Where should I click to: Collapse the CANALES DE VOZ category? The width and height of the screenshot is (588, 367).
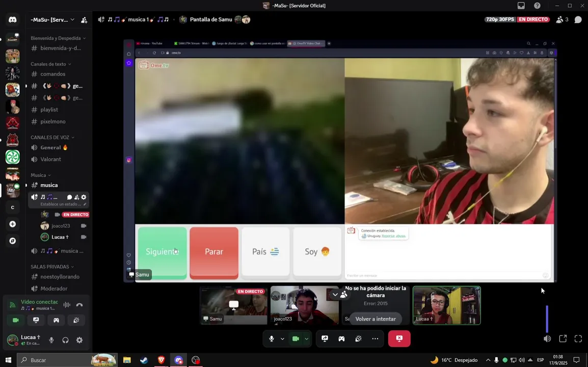[x=52, y=137]
